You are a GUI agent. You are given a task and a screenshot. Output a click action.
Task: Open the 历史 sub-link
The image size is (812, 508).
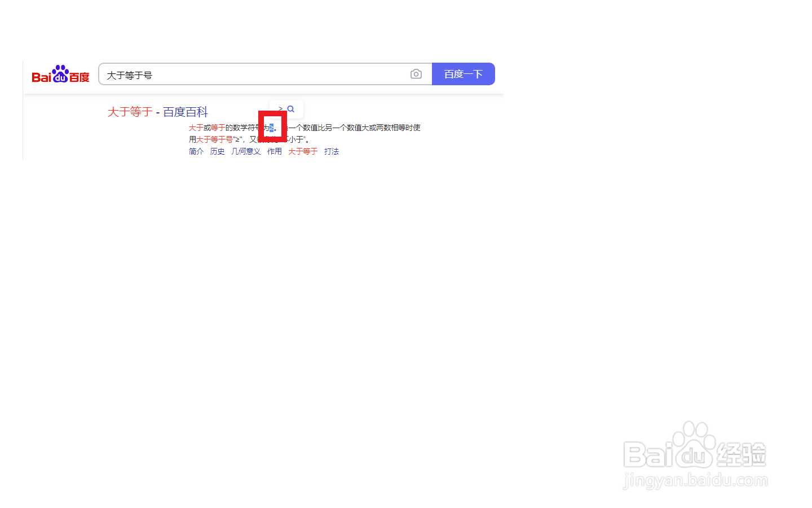click(x=218, y=151)
